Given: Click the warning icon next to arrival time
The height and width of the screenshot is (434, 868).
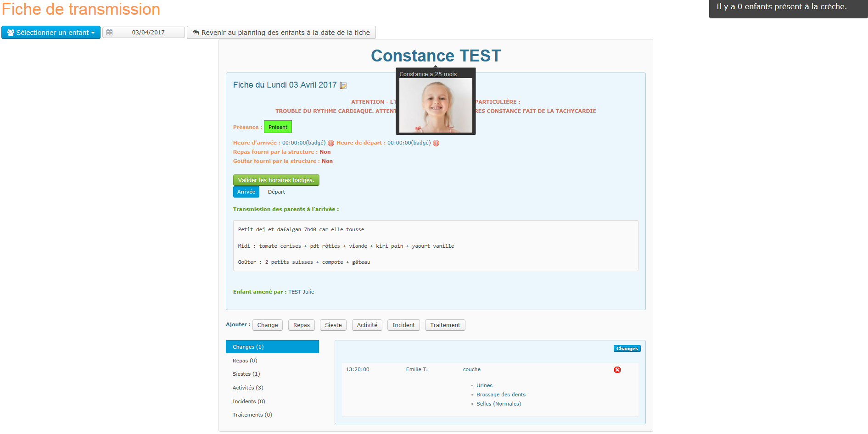Looking at the screenshot, I should click(x=331, y=143).
